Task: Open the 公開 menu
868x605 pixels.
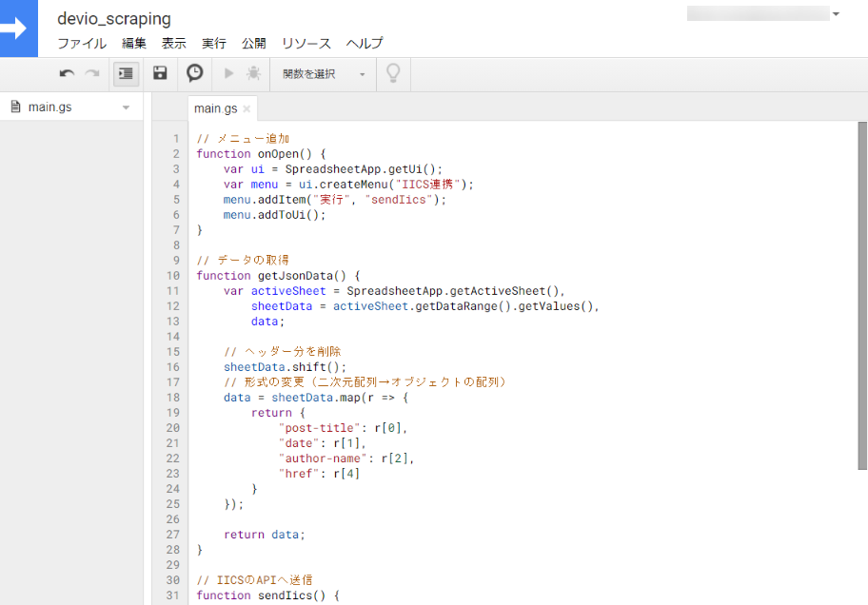Action: [x=253, y=43]
